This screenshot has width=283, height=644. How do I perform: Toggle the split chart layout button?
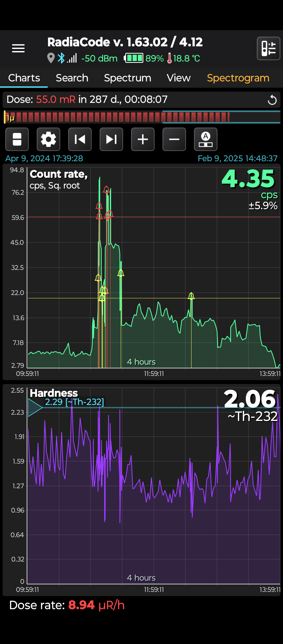pos(17,139)
